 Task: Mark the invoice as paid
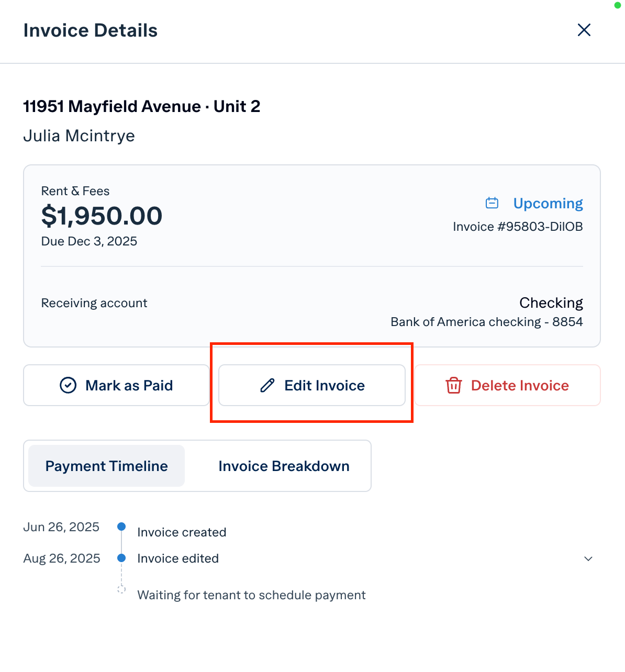click(116, 385)
